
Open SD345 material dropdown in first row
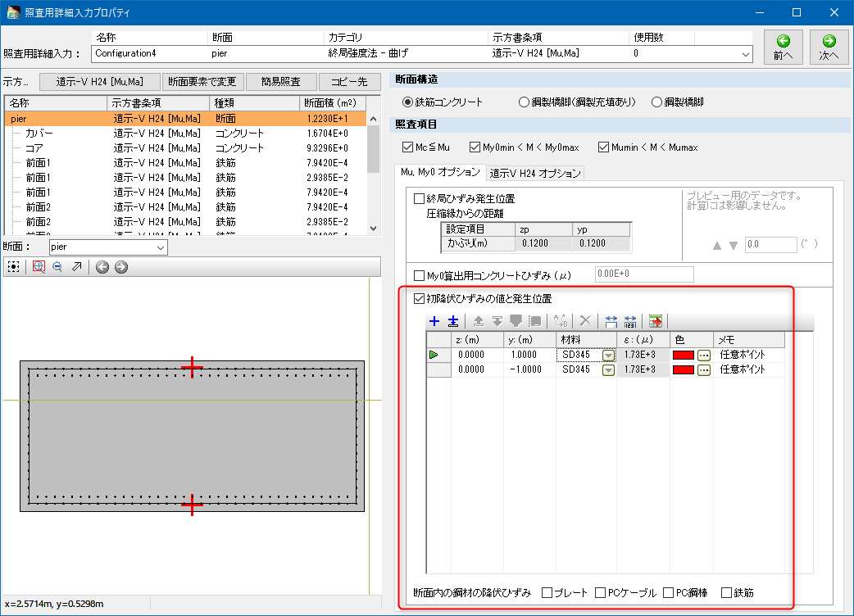click(608, 356)
